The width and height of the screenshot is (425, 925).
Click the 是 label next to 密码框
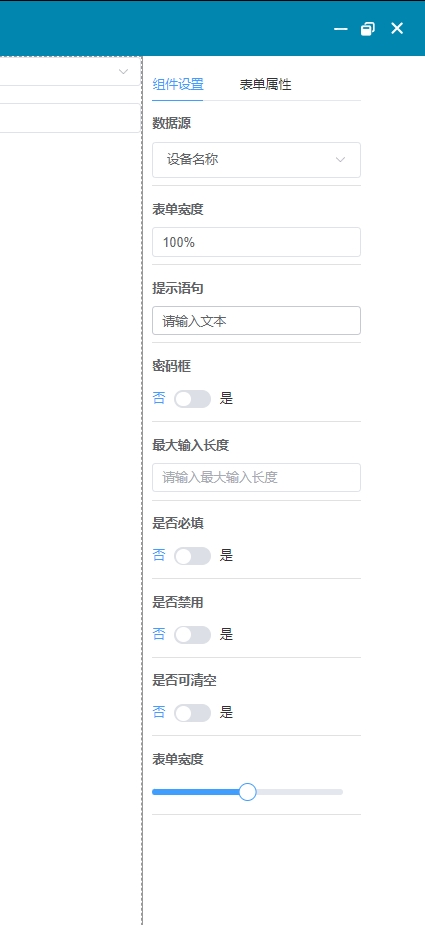pos(227,399)
